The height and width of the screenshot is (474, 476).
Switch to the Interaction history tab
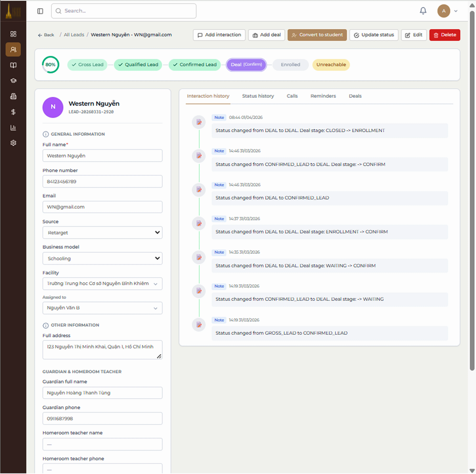click(x=208, y=96)
